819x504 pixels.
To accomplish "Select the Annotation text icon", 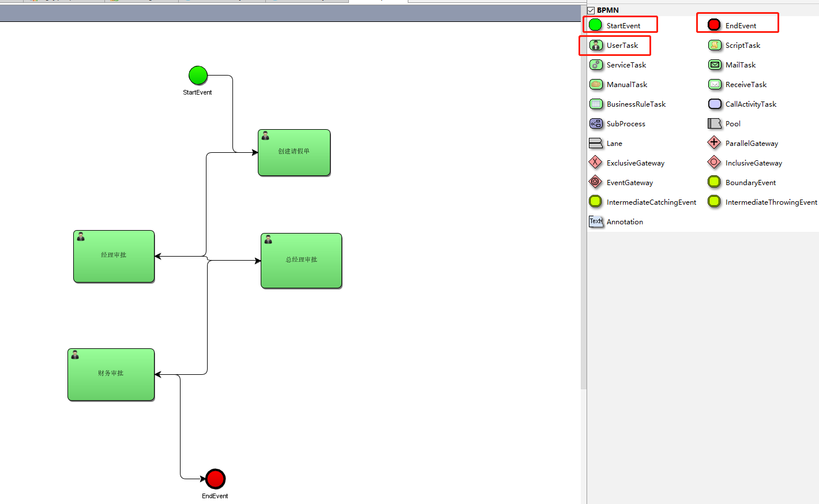I will point(596,221).
